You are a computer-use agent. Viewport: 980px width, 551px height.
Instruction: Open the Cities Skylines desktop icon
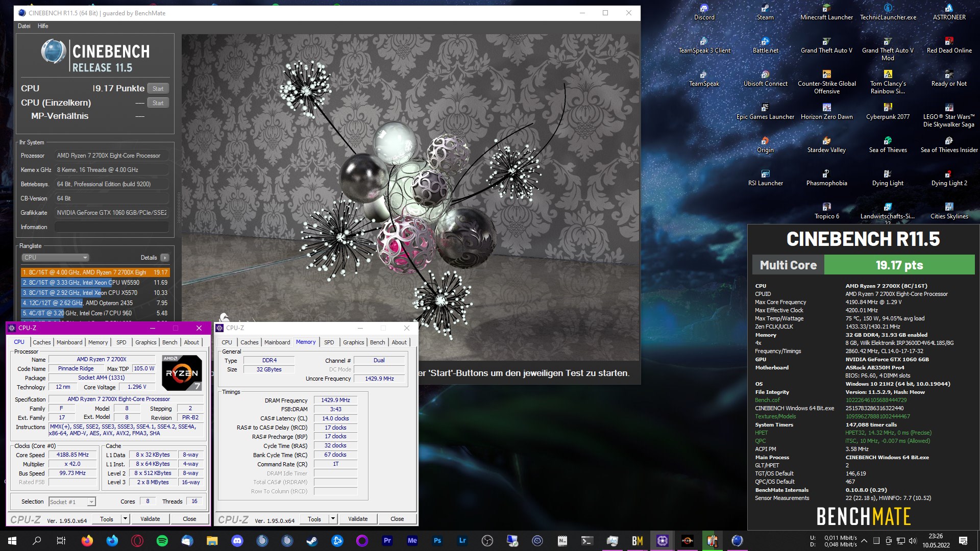(x=949, y=211)
